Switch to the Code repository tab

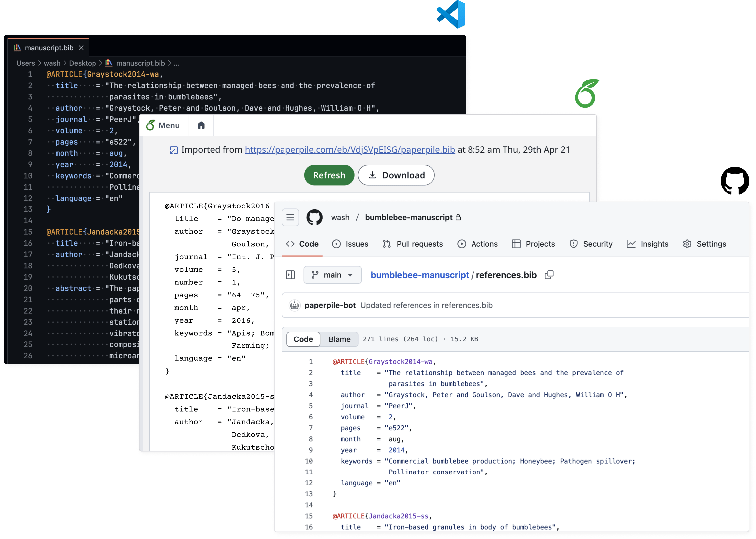[x=302, y=244]
